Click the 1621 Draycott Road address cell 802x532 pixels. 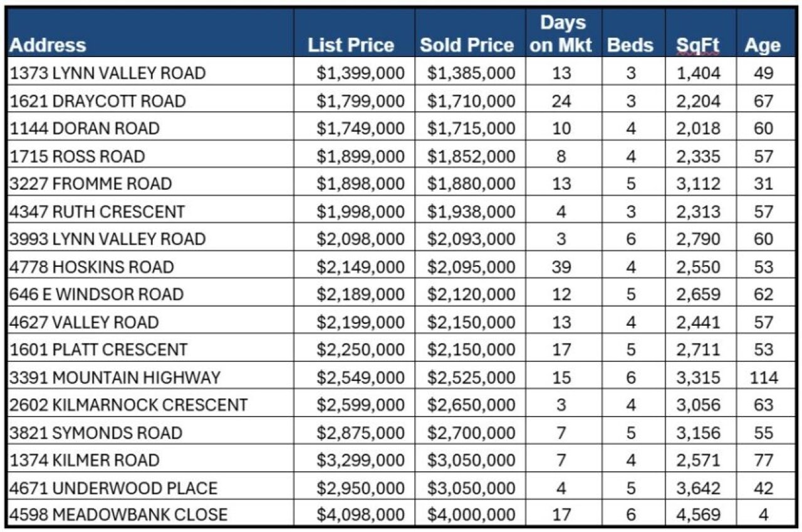point(98,100)
